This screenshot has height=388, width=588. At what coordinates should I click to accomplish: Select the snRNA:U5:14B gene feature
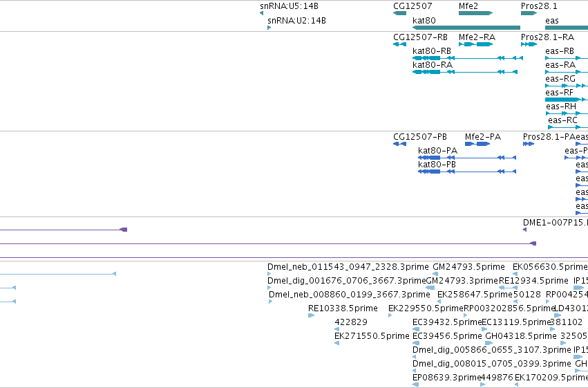pos(261,14)
